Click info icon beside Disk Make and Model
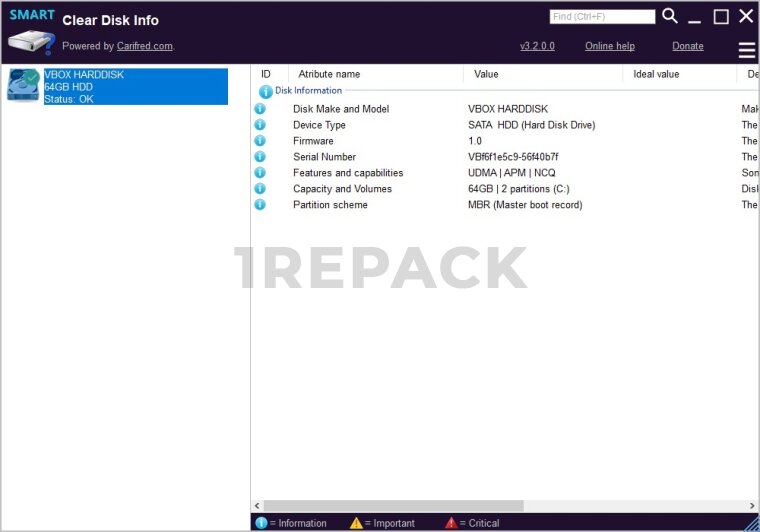Viewport: 760px width, 532px height. (x=260, y=109)
